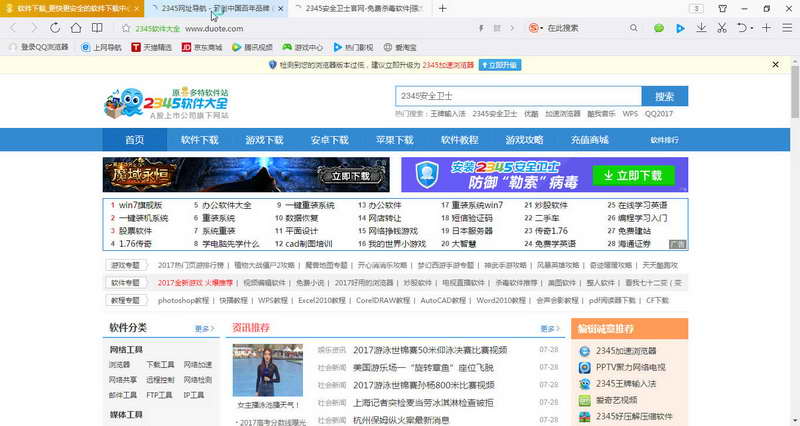Go to the browser home page icon
This screenshot has width=800, height=426.
[76, 28]
